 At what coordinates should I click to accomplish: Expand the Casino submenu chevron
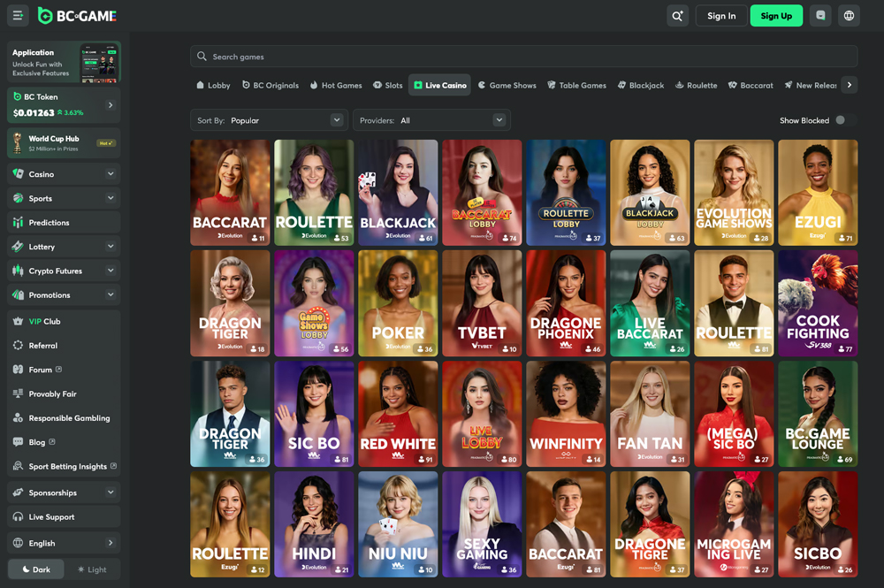click(x=110, y=173)
